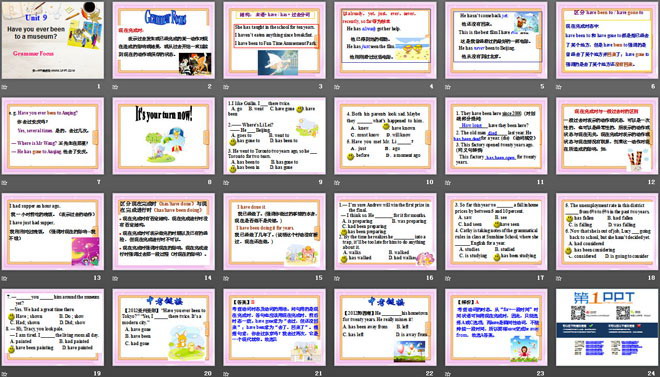Select slide 8 'It's your turn now!' thumbnail

click(164, 136)
